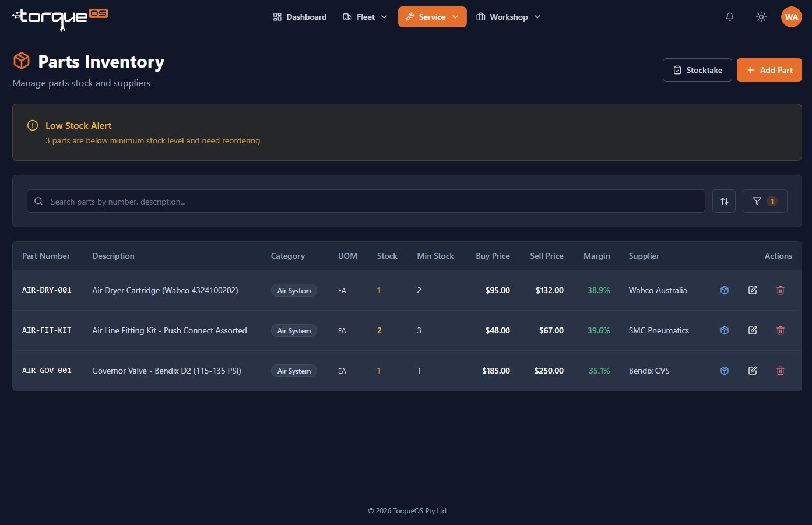Viewport: 812px width, 525px height.
Task: Sort by Sell Price column header
Action: 547,256
